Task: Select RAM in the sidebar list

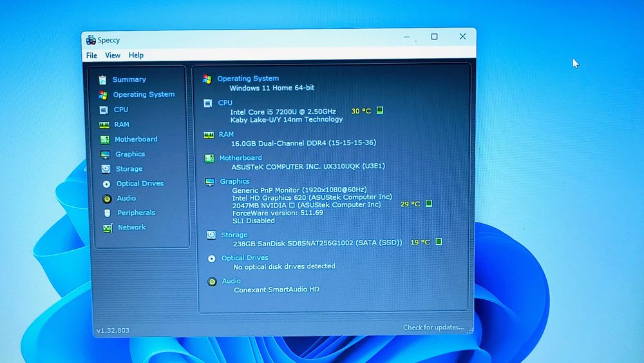Action: (x=122, y=124)
